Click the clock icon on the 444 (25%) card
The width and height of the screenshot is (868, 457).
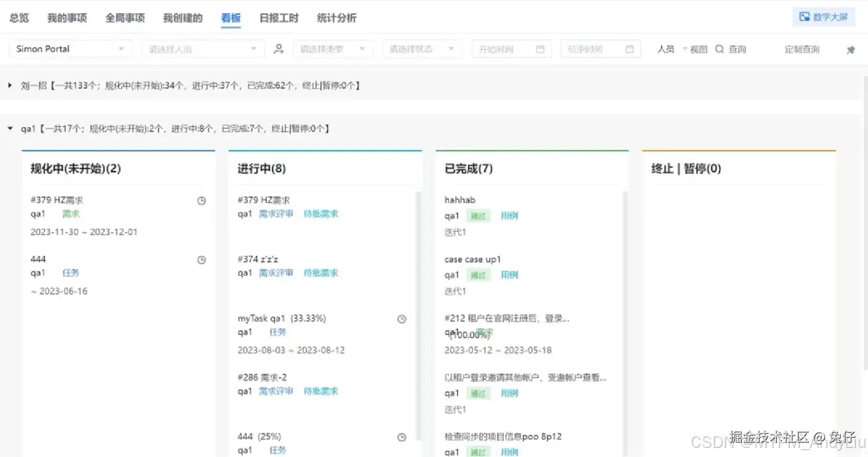402,437
